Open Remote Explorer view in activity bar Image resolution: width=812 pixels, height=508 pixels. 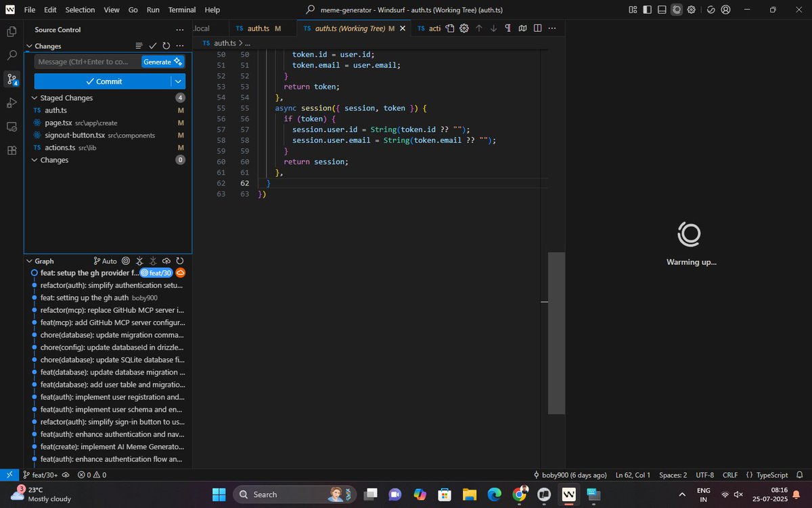(12, 126)
